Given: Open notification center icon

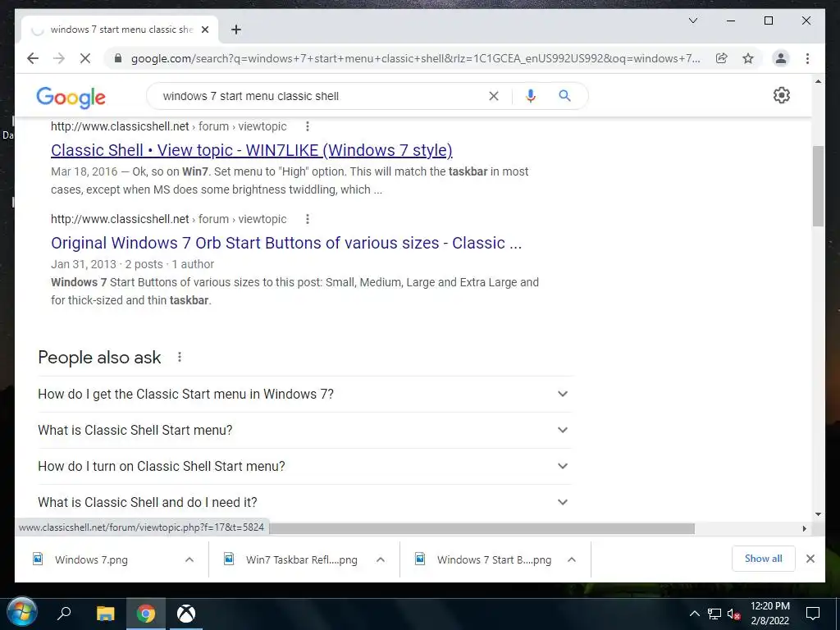Looking at the screenshot, I should pos(813,614).
